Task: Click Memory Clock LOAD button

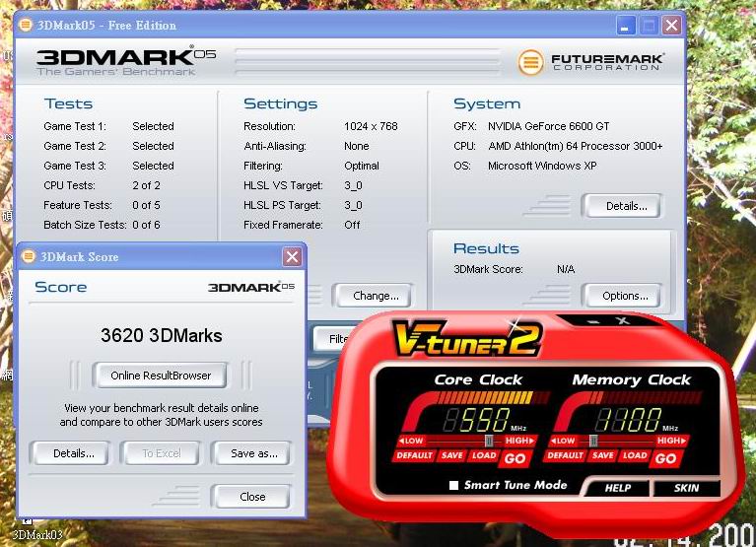Action: [x=635, y=455]
